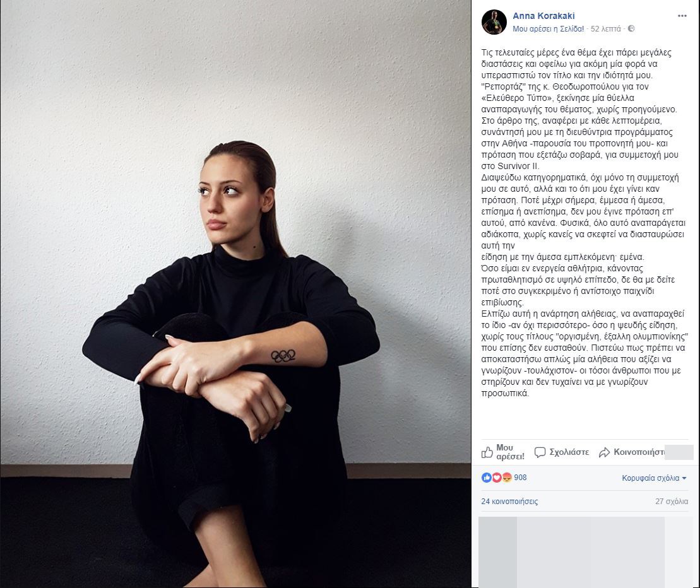Click the blue like reaction icon
The image size is (700, 588).
(x=486, y=478)
